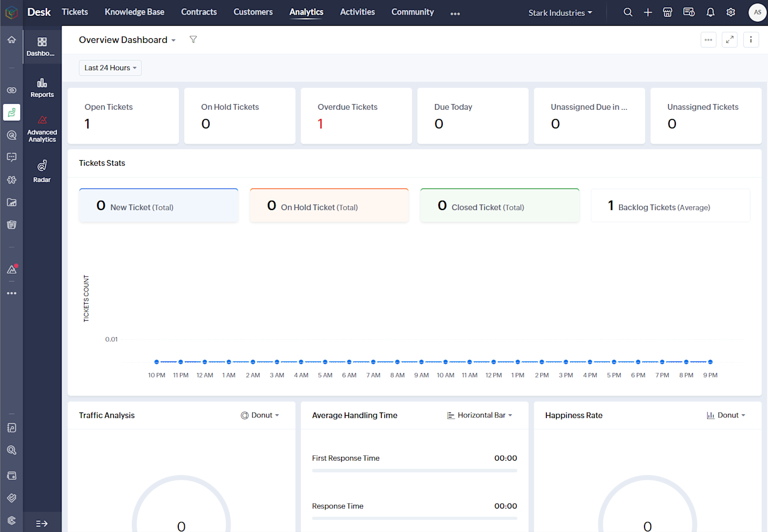This screenshot has width=768, height=532.
Task: Open the Unassigned Due in card
Action: [x=589, y=116]
